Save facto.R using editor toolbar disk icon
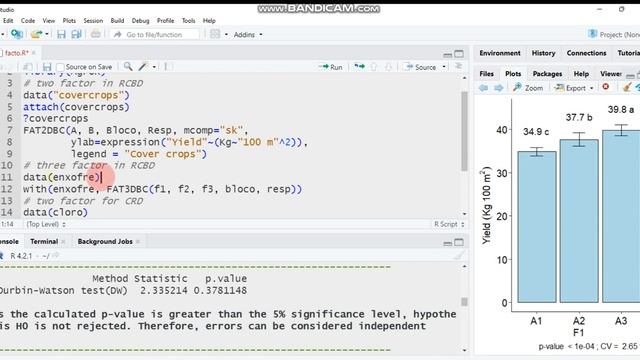The image size is (640, 360). tap(47, 67)
